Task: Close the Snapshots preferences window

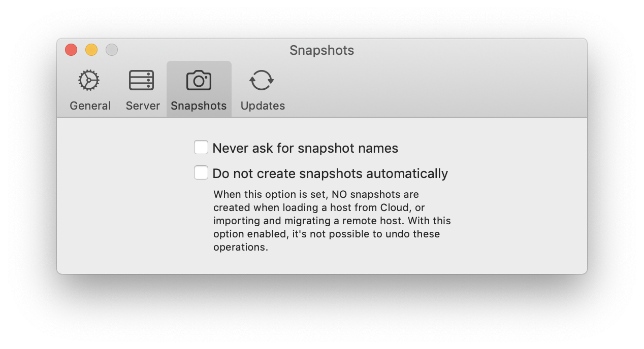Action: [x=71, y=50]
